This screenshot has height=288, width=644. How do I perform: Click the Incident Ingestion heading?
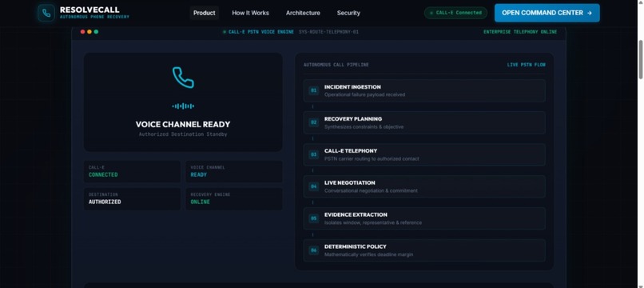pos(352,87)
